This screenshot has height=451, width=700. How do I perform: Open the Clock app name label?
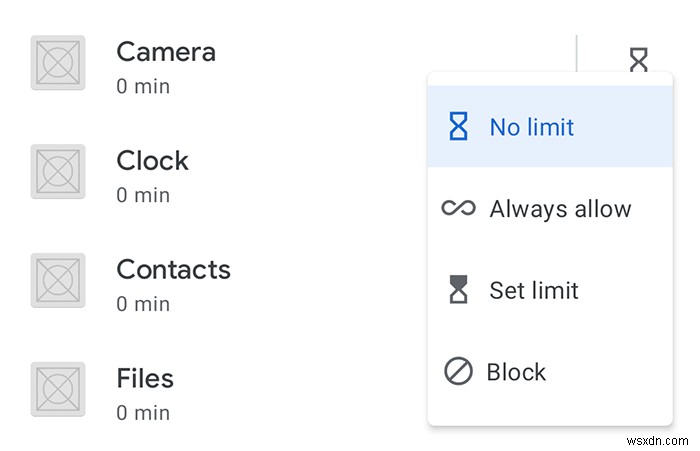pos(152,160)
